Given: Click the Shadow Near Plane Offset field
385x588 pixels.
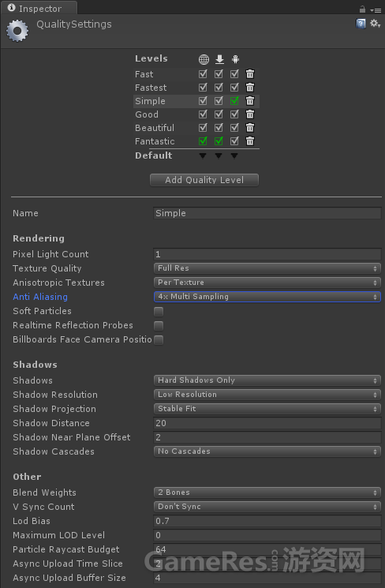Looking at the screenshot, I should point(267,437).
